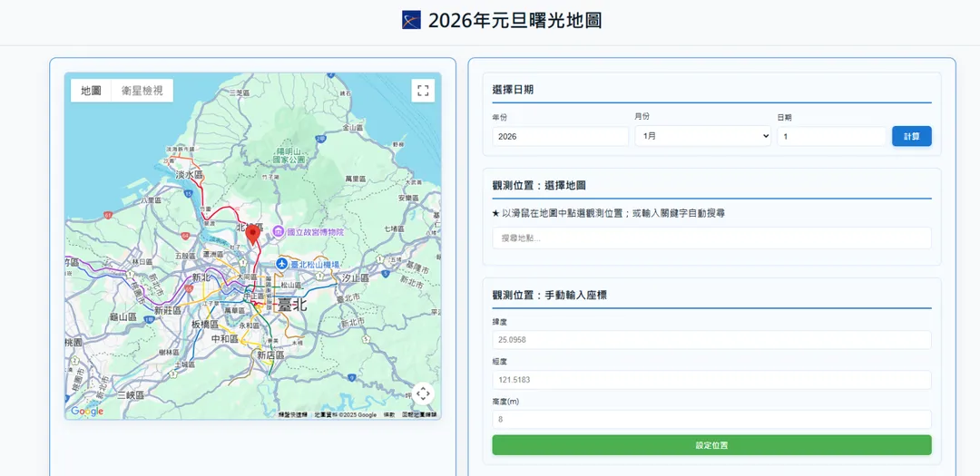
Task: Click the page title logo icon
Action: pyautogui.click(x=411, y=20)
